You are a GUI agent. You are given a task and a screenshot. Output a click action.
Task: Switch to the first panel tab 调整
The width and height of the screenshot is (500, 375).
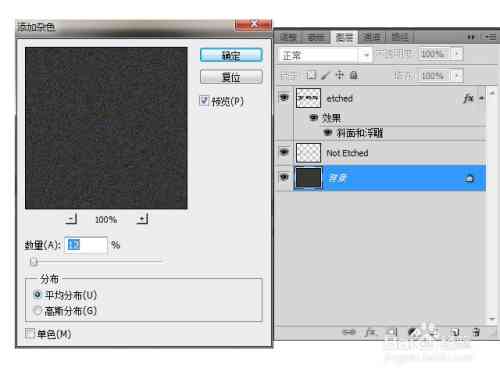coord(289,37)
